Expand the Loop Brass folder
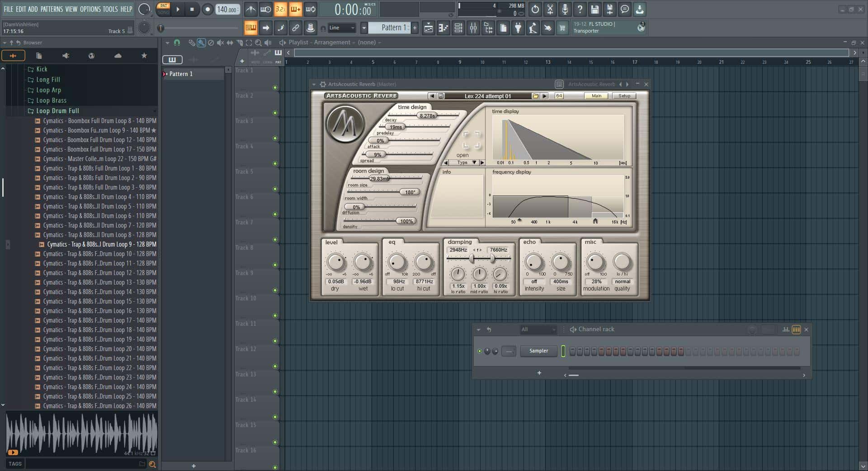This screenshot has height=471, width=868. tap(51, 100)
